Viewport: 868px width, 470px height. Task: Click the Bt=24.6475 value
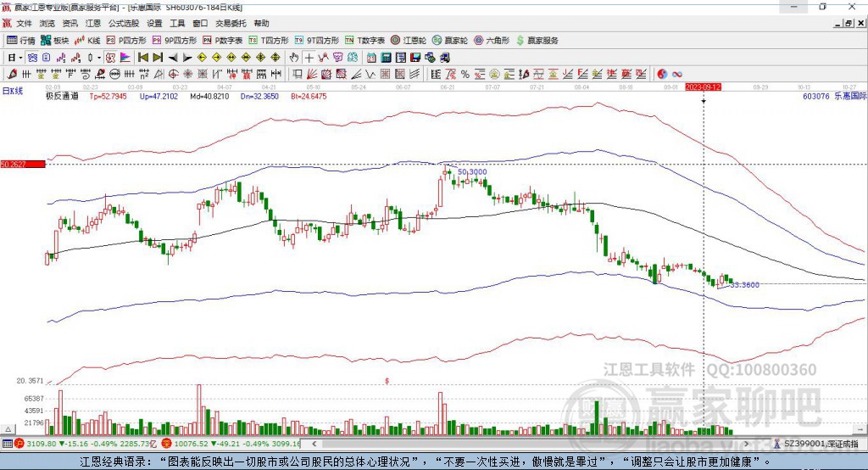[309, 96]
